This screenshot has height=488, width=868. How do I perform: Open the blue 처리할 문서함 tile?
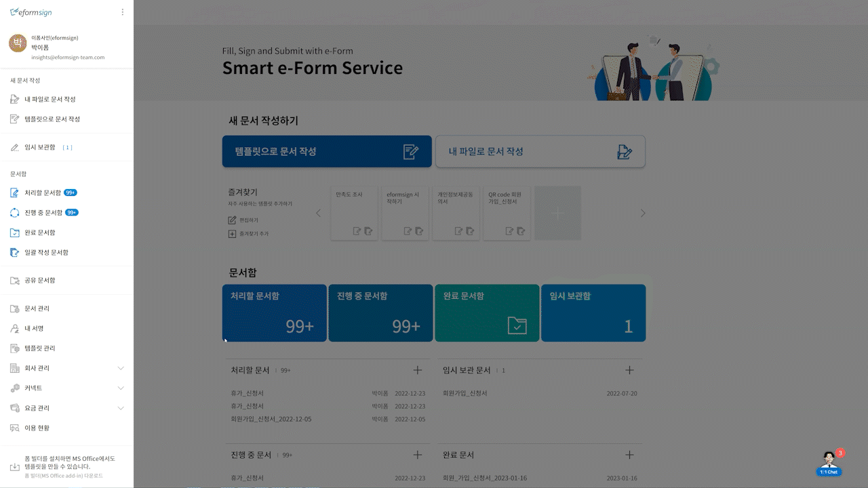coord(275,313)
